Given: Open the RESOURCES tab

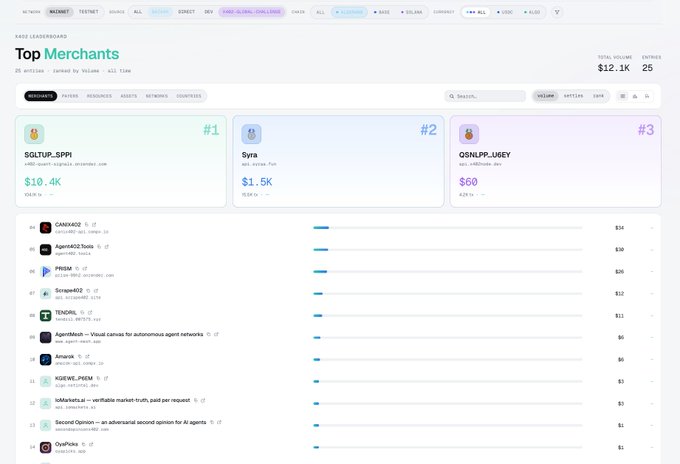Looking at the screenshot, I should pyautogui.click(x=99, y=96).
